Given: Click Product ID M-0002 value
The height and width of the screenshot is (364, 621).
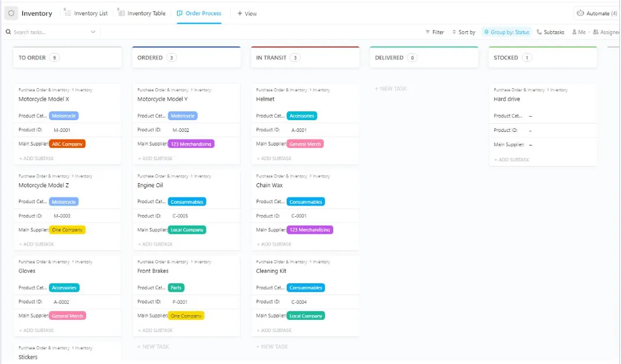Looking at the screenshot, I should pos(181,130).
